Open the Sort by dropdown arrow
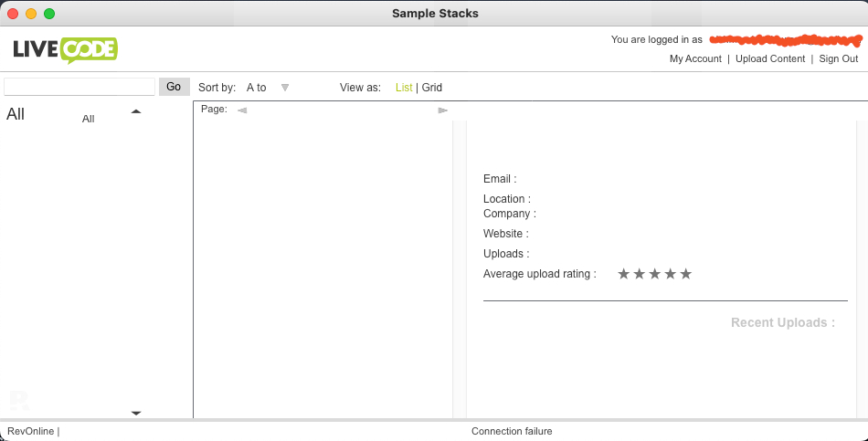868x441 pixels. click(285, 88)
